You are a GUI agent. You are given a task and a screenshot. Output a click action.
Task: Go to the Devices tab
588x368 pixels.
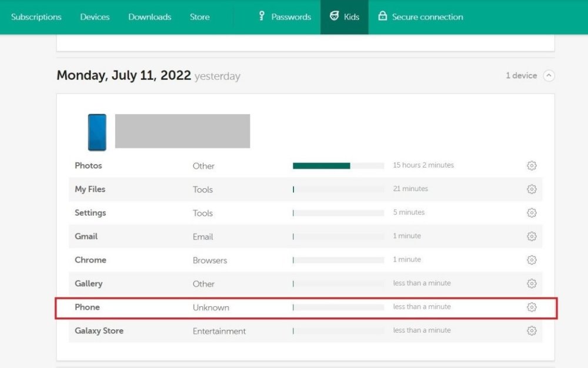[x=95, y=17]
